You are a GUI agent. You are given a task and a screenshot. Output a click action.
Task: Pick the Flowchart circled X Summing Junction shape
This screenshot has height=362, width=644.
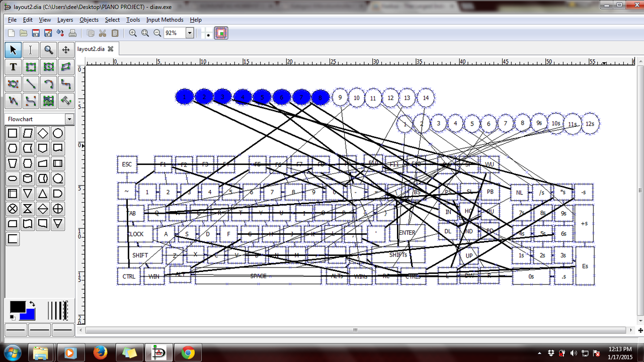[13, 209]
